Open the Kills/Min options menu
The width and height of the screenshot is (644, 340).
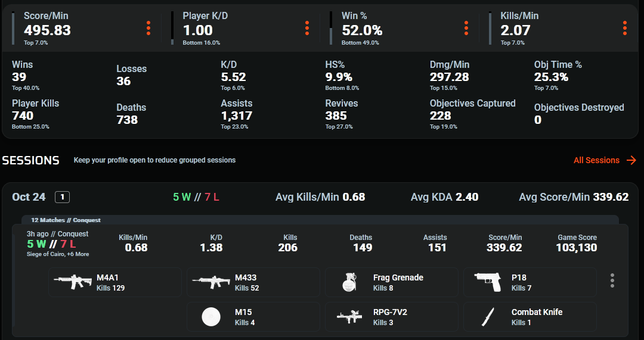point(625,28)
